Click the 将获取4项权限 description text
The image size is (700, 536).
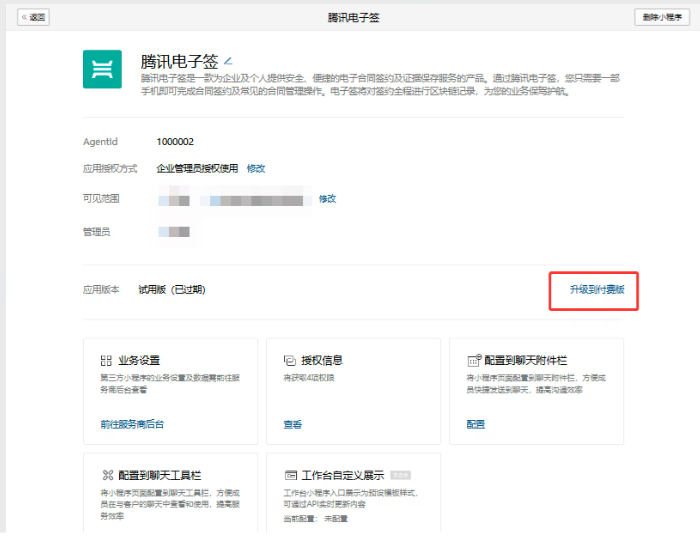(309, 378)
